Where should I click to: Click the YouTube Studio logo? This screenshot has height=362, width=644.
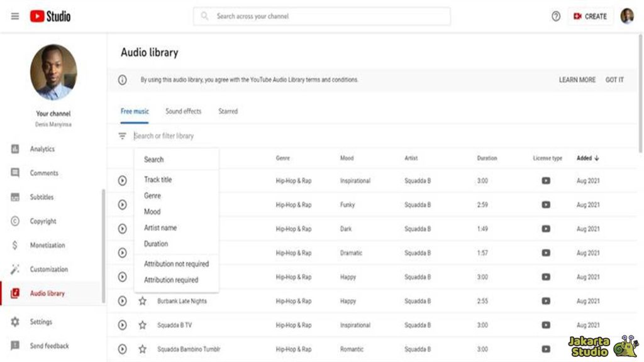coord(50,16)
